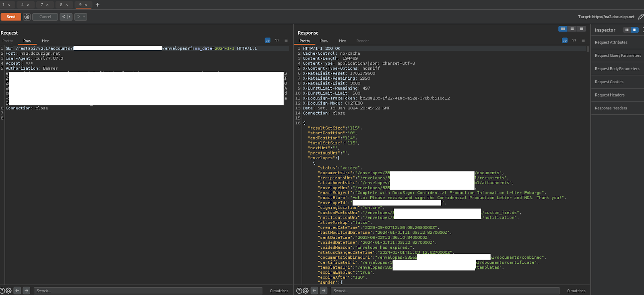Expand Request Cookies in Inspector

617,82
